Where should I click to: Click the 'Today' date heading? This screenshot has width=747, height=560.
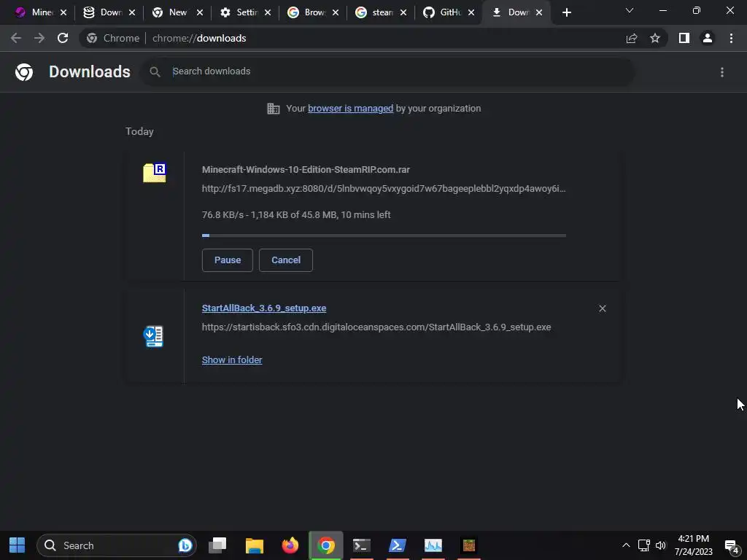click(x=139, y=131)
